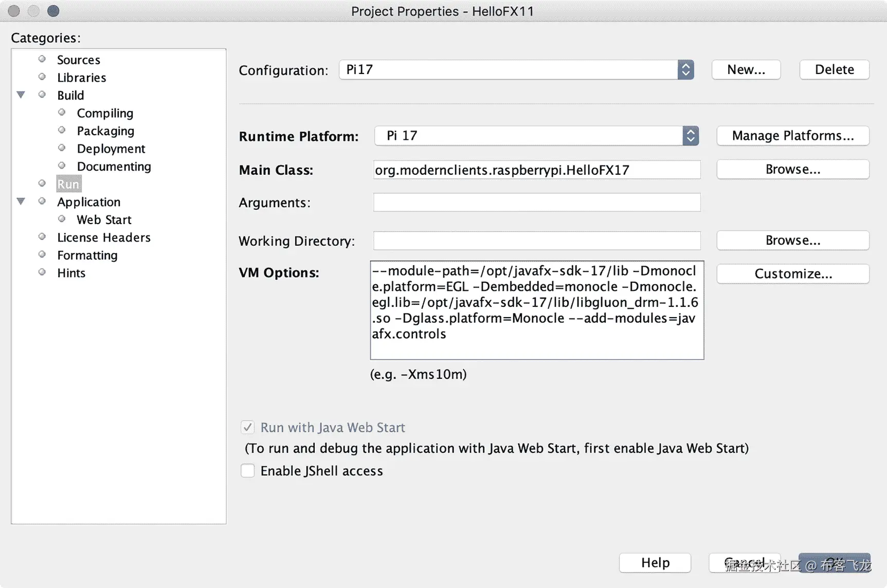
Task: Click the node icon beside Packaging
Action: tap(62, 130)
